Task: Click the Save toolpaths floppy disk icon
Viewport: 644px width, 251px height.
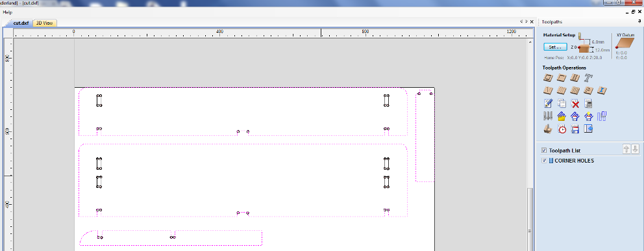Action: (575, 129)
